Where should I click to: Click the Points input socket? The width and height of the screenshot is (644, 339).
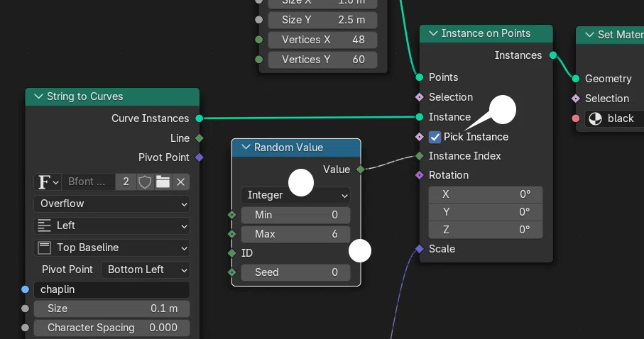click(420, 77)
